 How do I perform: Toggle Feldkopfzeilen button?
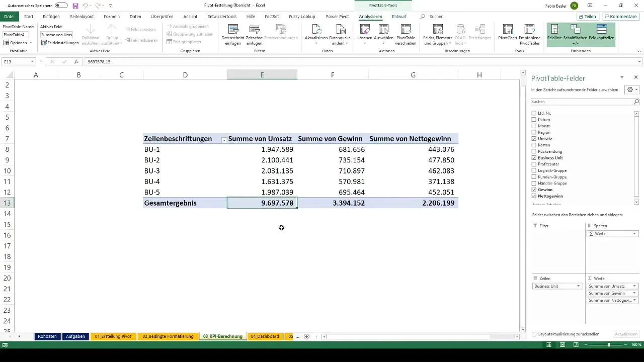tap(601, 34)
